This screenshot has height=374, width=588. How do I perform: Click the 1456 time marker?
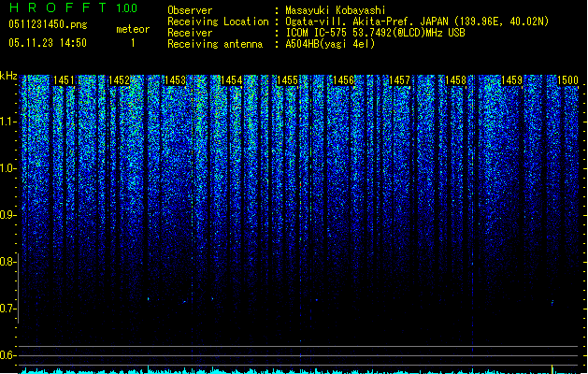tap(343, 80)
